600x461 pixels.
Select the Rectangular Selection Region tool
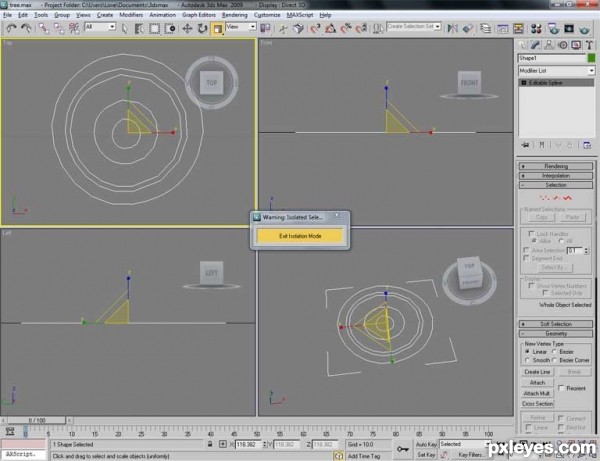(x=155, y=29)
